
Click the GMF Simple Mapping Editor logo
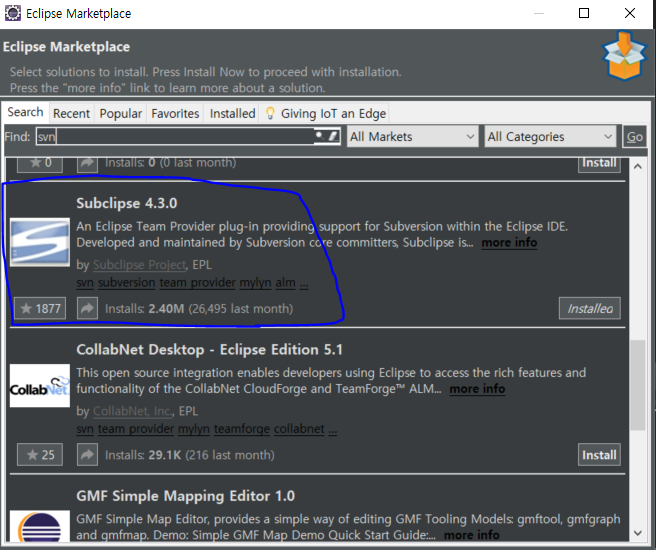[40, 526]
